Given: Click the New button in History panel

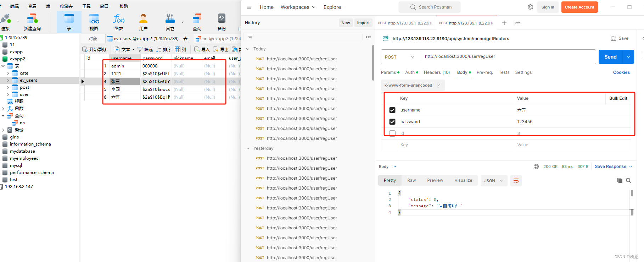Looking at the screenshot, I should [x=346, y=23].
